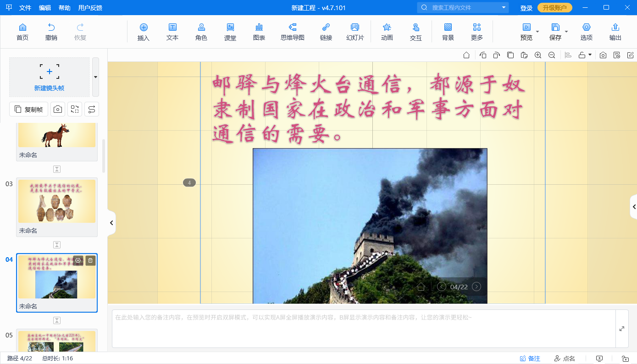Open the 课堂 classroom tool
The image size is (637, 364).
click(x=230, y=32)
